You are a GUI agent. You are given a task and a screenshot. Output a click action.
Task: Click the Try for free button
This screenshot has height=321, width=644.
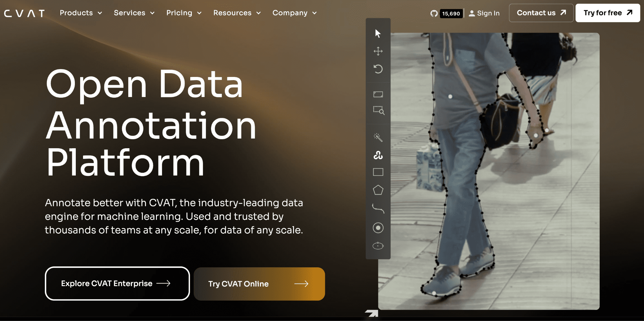(608, 13)
